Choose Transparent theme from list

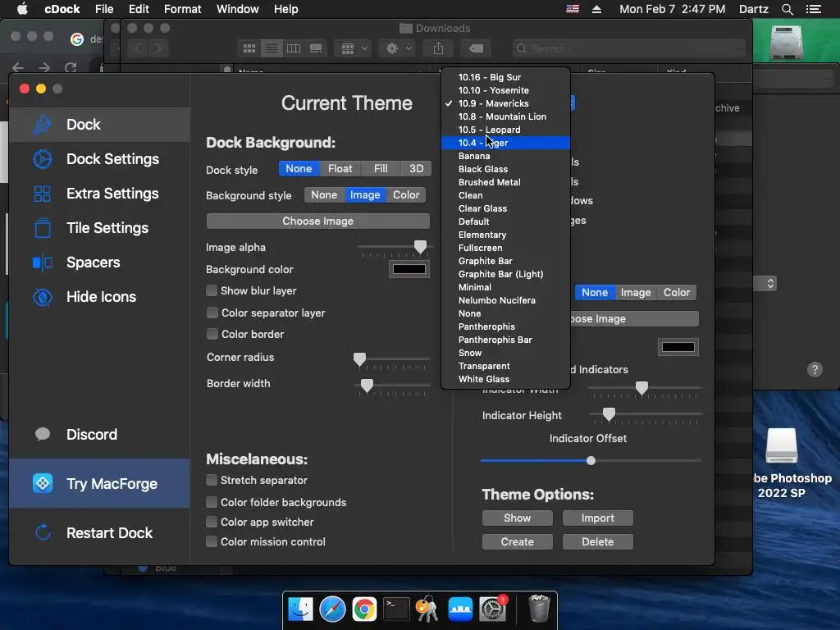coord(505,366)
